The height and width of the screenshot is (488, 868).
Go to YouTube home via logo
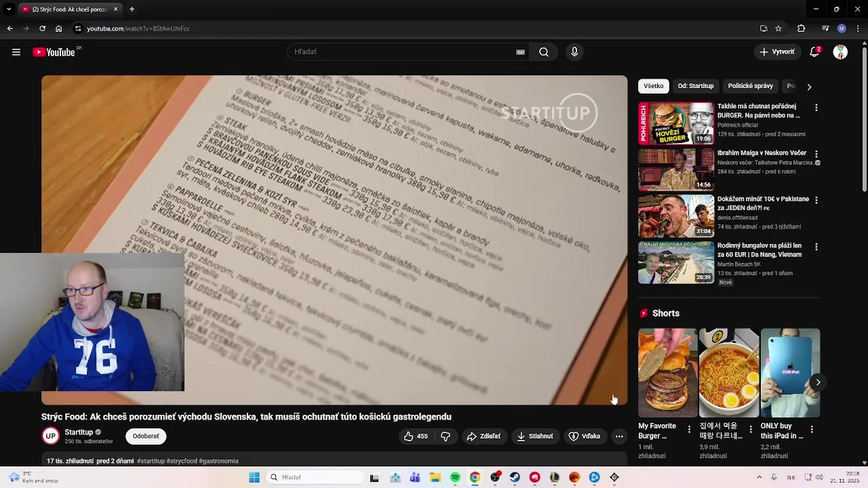pos(54,52)
